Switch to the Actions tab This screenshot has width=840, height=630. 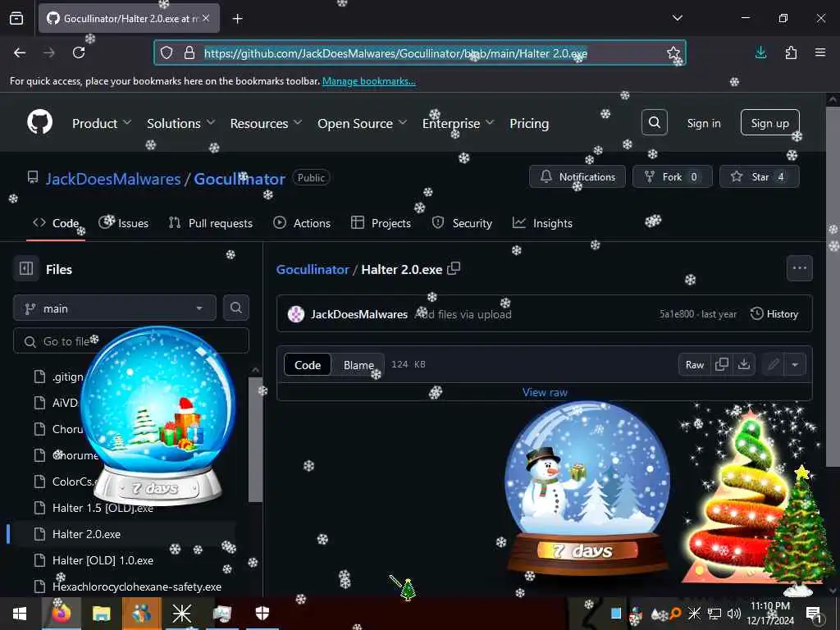point(302,223)
